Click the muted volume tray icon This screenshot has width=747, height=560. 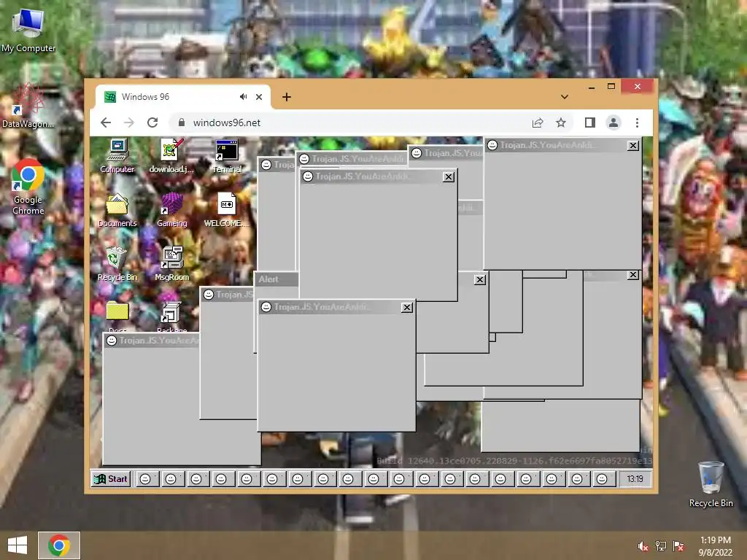643,545
